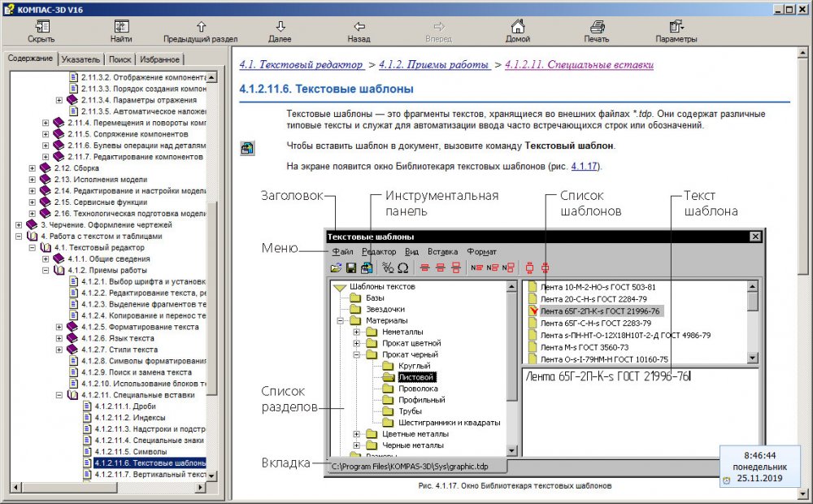Click Файл menu in Текстовые шаблоны figure
The image size is (813, 504).
(343, 251)
